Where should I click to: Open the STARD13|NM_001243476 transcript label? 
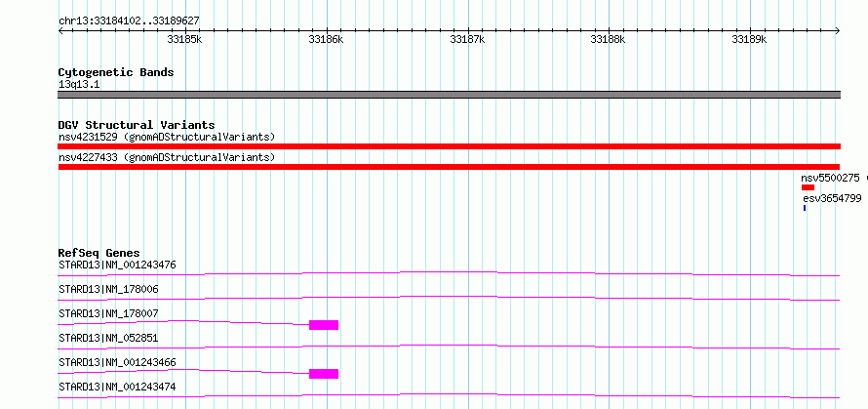[x=117, y=265]
